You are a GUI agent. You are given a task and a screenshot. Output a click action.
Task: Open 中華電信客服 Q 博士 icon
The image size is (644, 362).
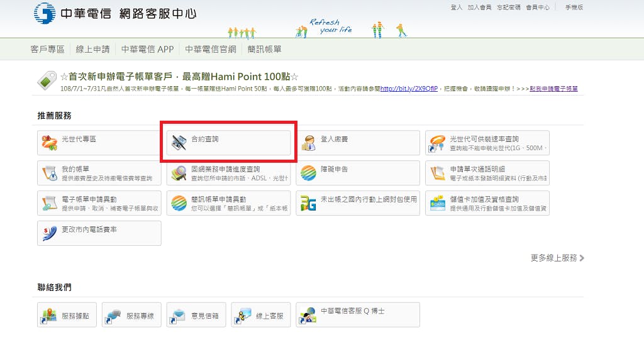pyautogui.click(x=308, y=315)
